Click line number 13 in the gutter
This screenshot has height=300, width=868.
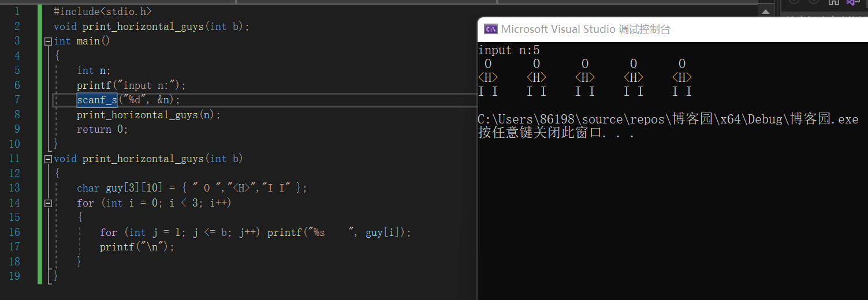coord(14,188)
